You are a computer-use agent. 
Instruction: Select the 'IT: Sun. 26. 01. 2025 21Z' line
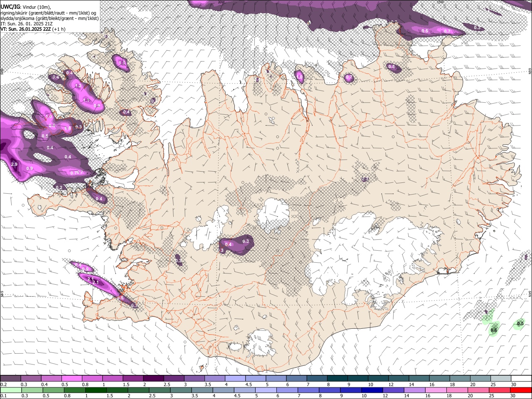pos(26,24)
